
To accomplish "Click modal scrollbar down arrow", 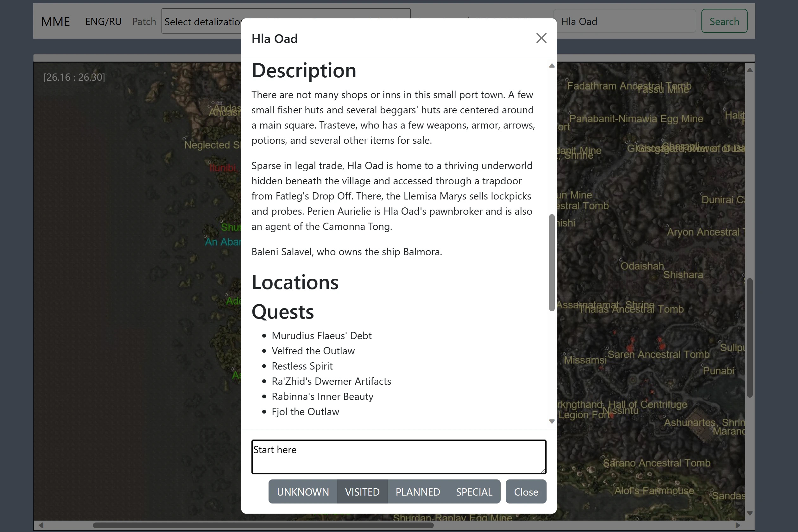I will (x=552, y=421).
